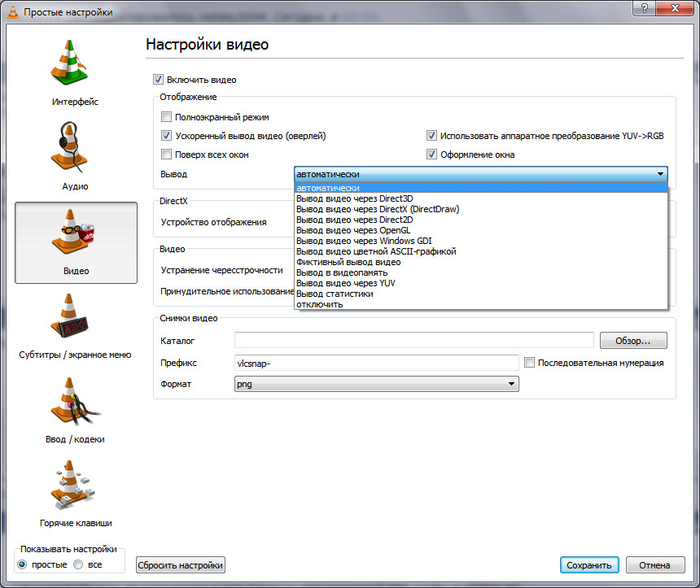Toggle Ускоренный вывод видео (оверлей) checkbox

(166, 135)
